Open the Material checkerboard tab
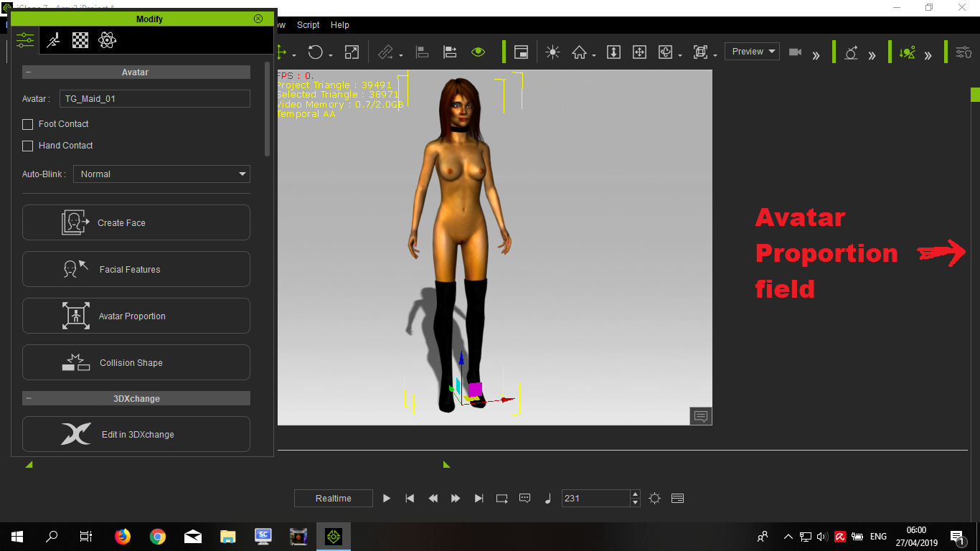The image size is (980, 551). click(80, 40)
